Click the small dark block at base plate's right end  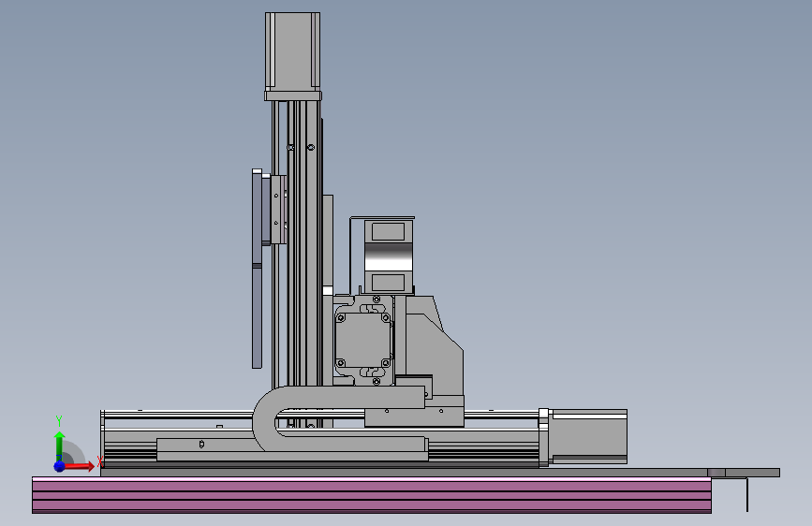[x=716, y=473]
